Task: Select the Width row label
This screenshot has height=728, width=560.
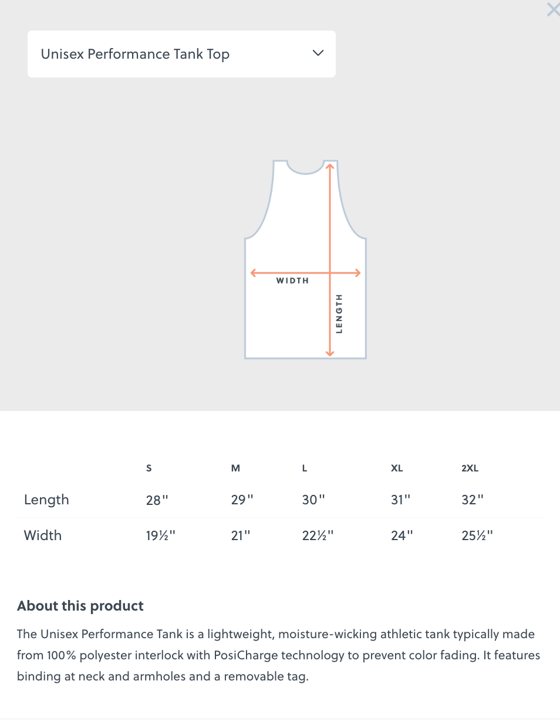Action: coord(43,535)
